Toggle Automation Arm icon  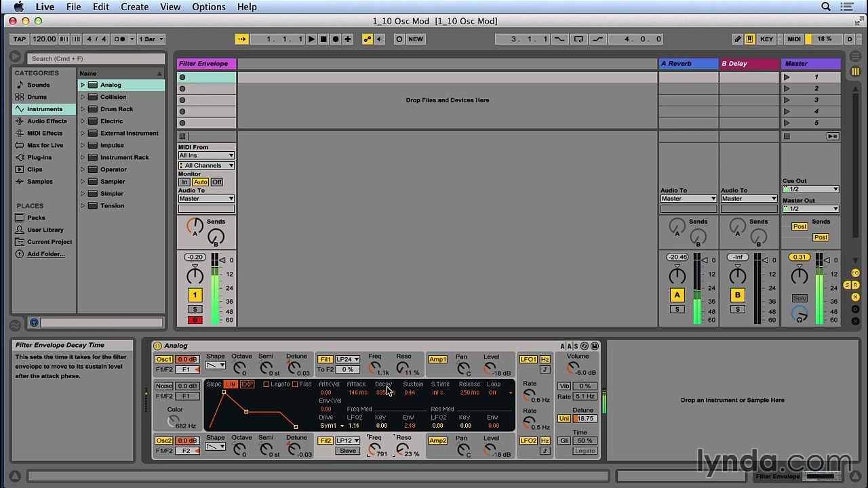coord(368,39)
